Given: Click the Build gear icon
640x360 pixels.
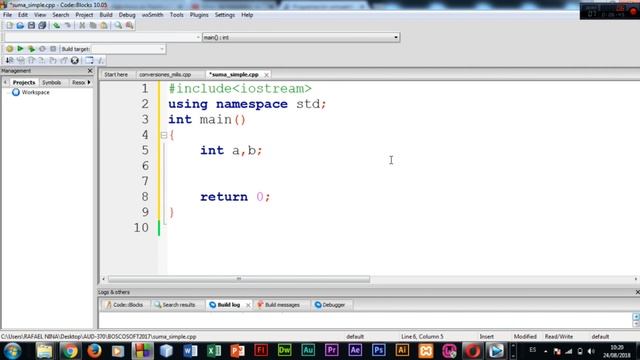Looking at the screenshot, I should tap(9, 49).
